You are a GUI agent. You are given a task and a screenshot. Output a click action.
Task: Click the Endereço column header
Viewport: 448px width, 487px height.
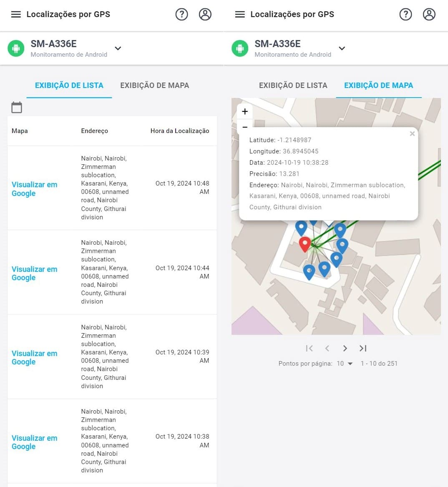[94, 131]
